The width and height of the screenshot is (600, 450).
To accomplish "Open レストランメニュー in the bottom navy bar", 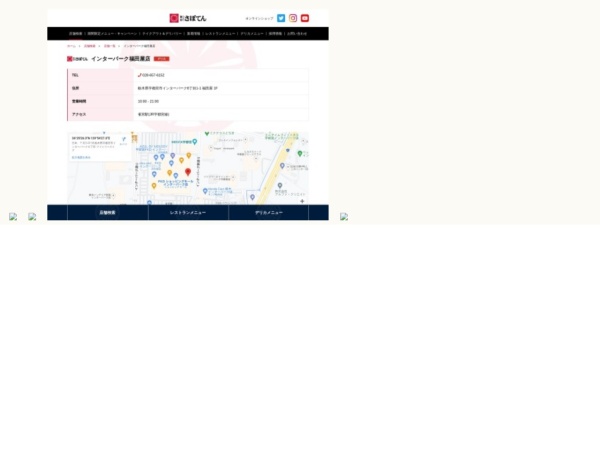I will [x=188, y=212].
